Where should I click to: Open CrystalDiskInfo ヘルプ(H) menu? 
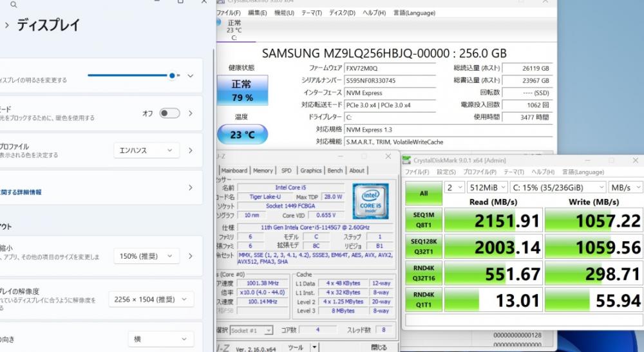click(374, 13)
